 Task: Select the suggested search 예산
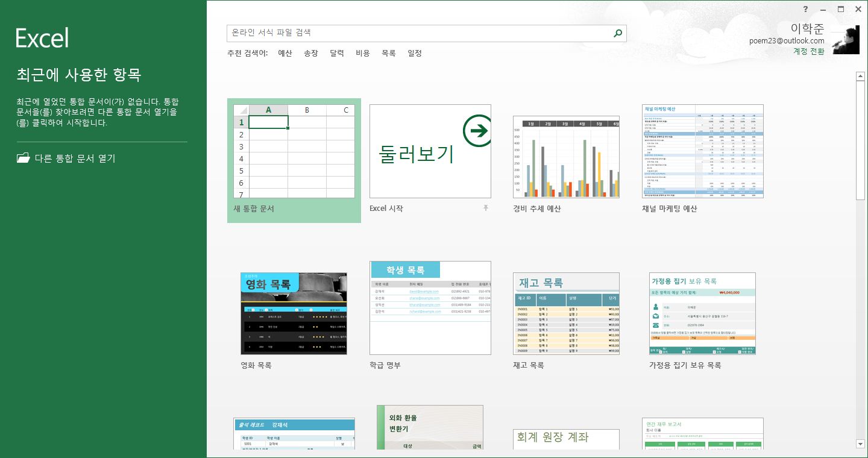tap(285, 53)
